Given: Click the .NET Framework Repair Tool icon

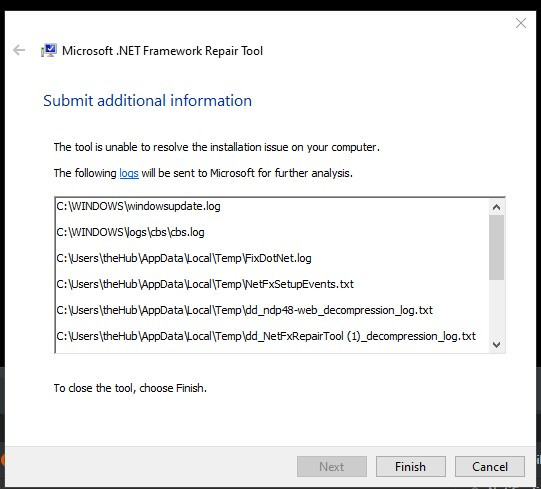Looking at the screenshot, I should [x=49, y=50].
